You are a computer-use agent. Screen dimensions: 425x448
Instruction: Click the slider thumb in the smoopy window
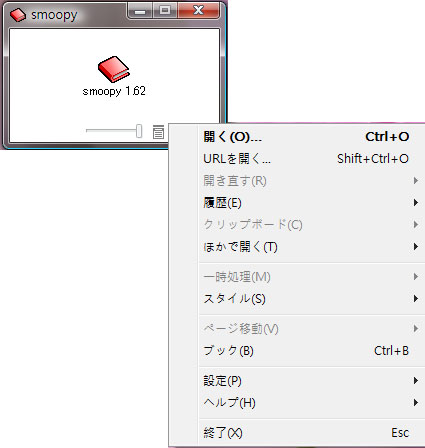click(x=139, y=131)
